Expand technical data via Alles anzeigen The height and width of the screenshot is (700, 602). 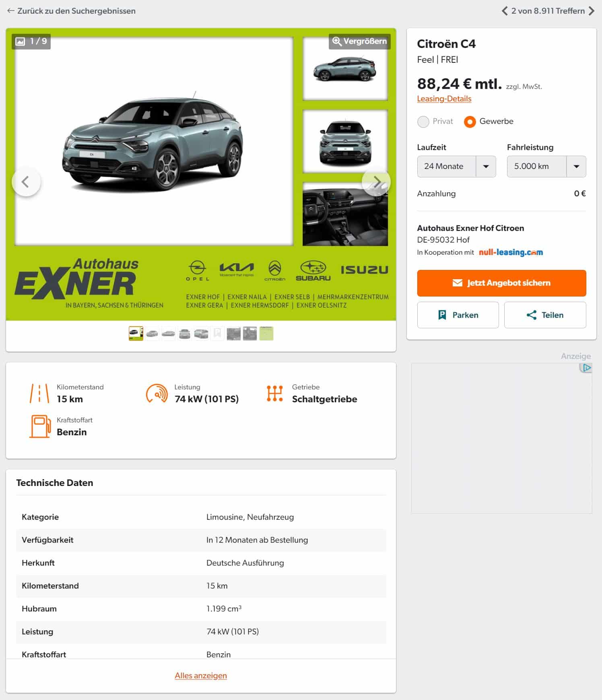201,675
